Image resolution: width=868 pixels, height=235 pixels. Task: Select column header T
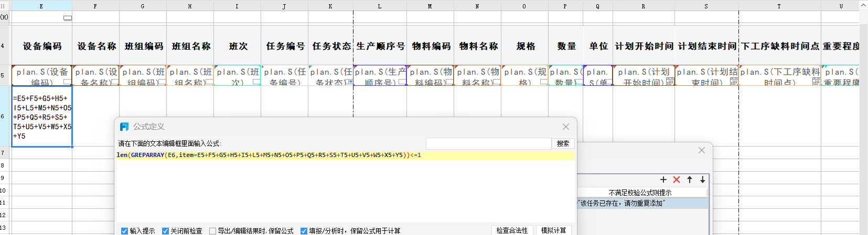point(779,6)
